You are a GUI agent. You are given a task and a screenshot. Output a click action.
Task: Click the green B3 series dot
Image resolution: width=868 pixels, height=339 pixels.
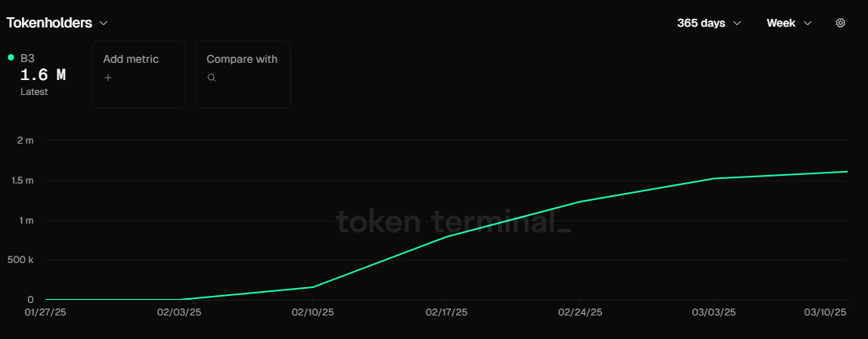tap(11, 57)
